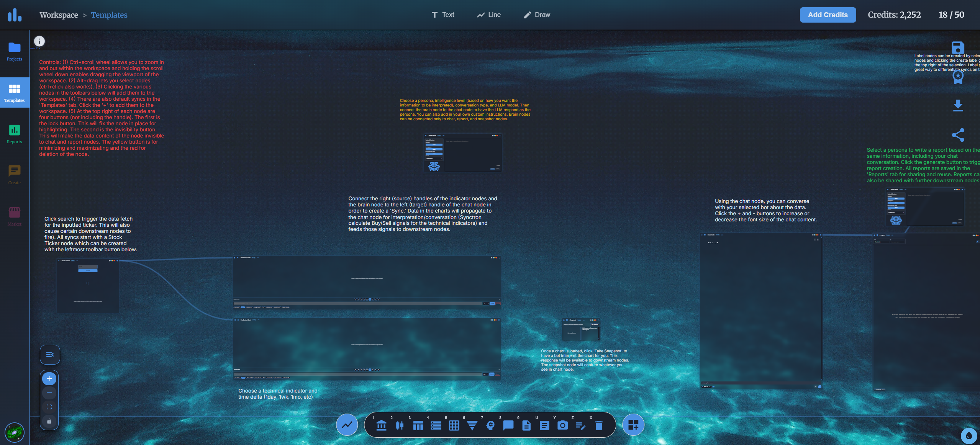Add a Chat node to the workspace
Viewport: 980px width, 445px height.
(509, 425)
